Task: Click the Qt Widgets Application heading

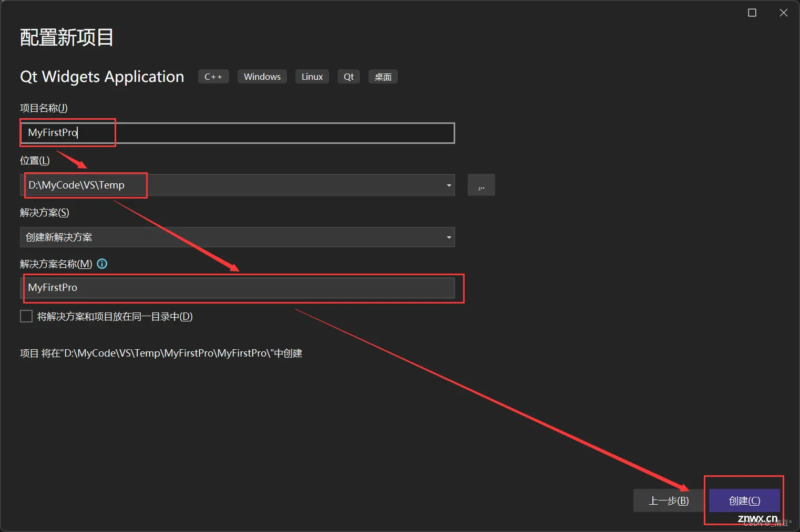Action: (102, 77)
